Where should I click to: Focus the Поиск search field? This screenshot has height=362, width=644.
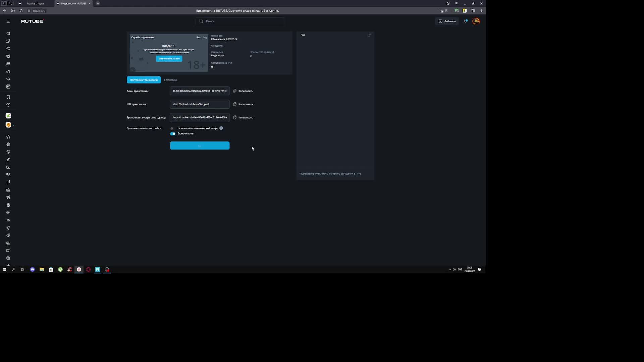click(240, 21)
